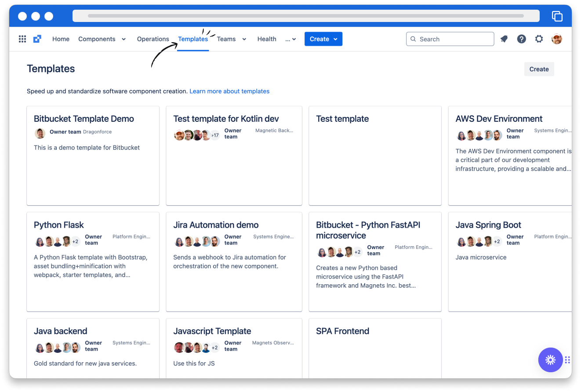Screen dimensions: 581x392
Task: Click the +2 badge on Bitbucket Python FastAPI card
Action: 358,252
